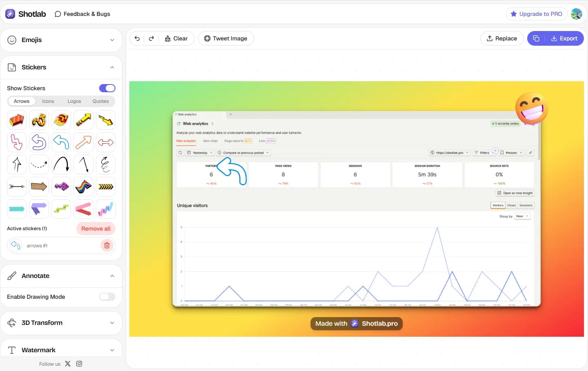
Task: Select the arrows #1 sticker entry
Action: [x=61, y=246]
